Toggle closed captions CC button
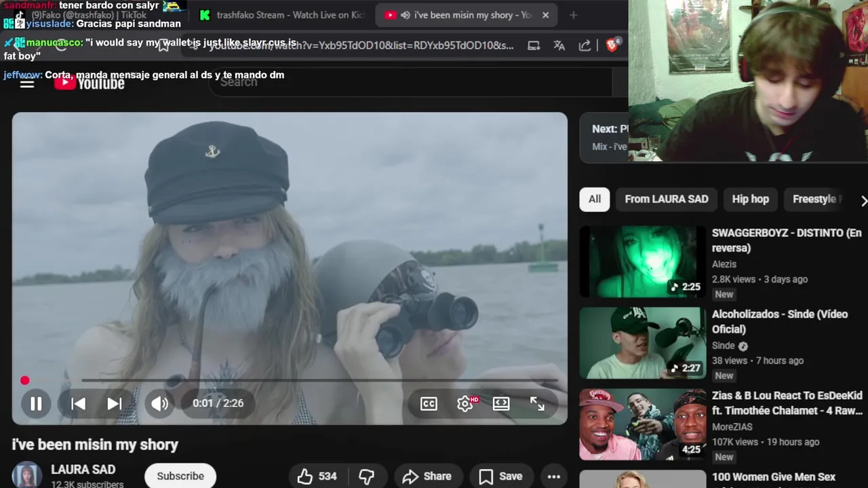The image size is (868, 488). [x=429, y=404]
